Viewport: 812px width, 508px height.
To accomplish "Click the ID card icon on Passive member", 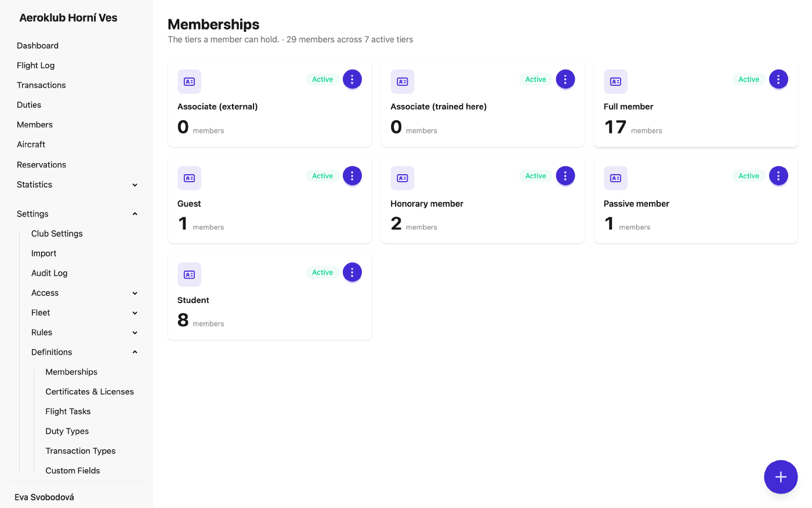I will coord(615,178).
